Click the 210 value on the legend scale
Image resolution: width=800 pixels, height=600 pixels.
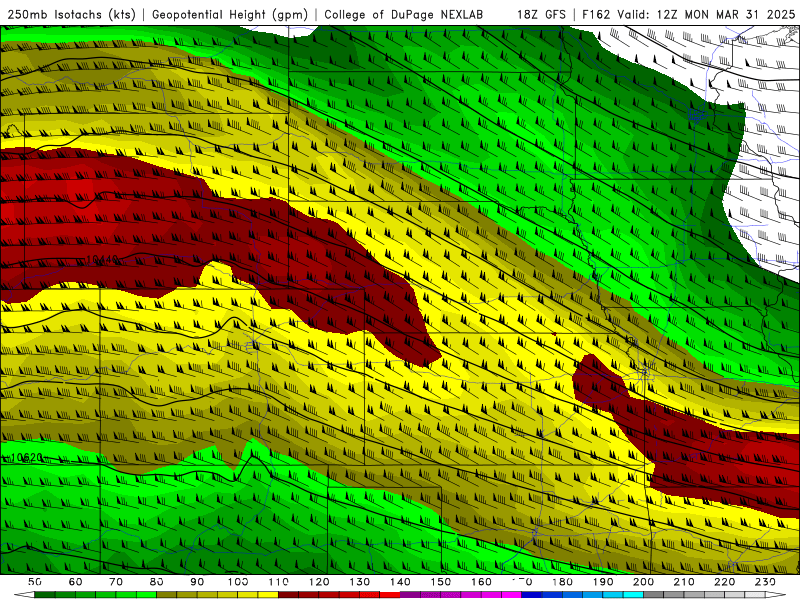click(684, 582)
